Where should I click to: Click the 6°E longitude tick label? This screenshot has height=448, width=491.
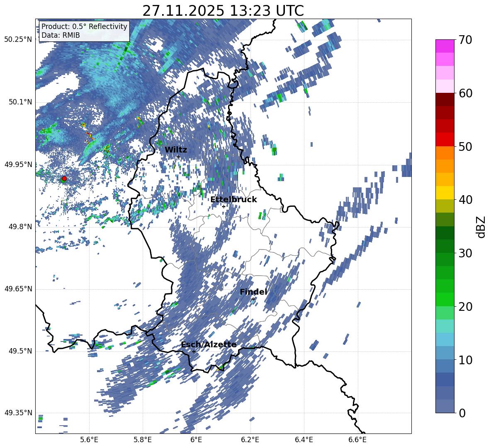[x=196, y=440]
